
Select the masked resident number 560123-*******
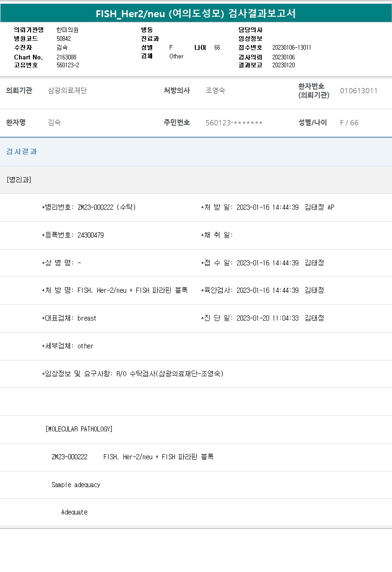point(234,123)
